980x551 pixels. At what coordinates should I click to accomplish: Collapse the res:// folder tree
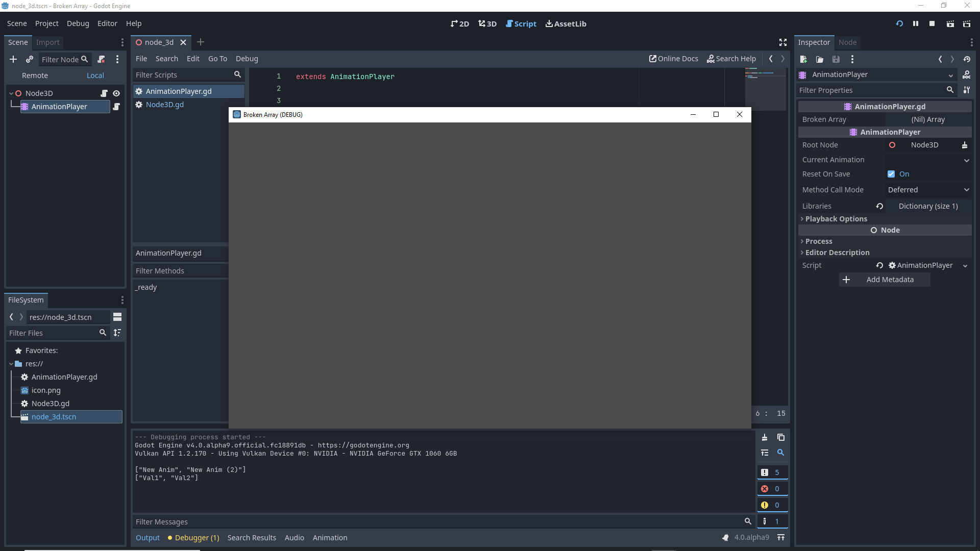pos(11,363)
